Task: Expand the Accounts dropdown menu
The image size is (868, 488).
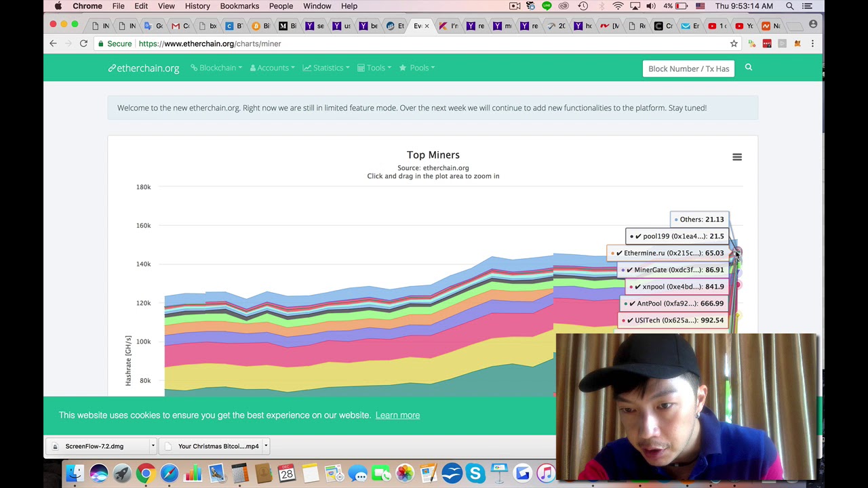Action: point(273,68)
